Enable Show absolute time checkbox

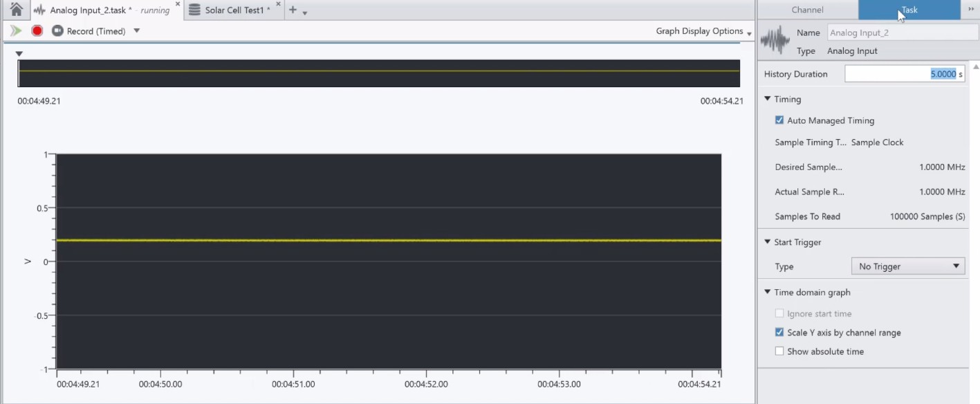(x=779, y=351)
